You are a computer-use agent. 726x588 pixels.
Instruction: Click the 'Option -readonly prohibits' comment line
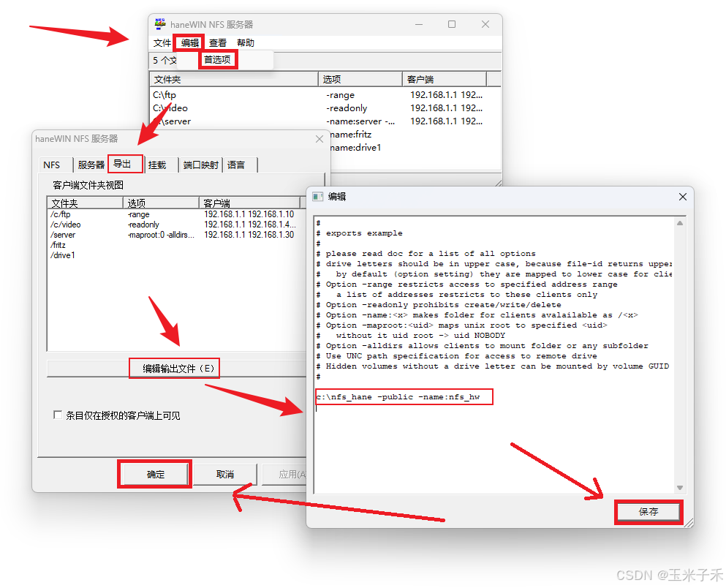pos(439,305)
